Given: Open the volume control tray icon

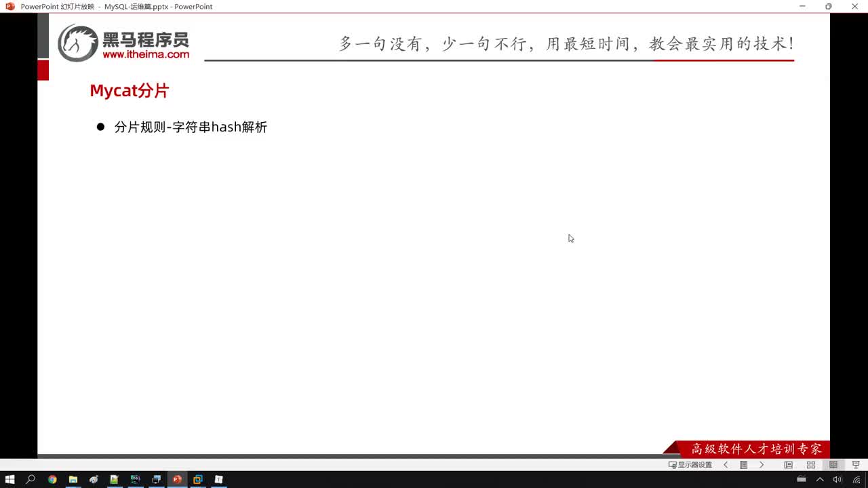Looking at the screenshot, I should 837,479.
